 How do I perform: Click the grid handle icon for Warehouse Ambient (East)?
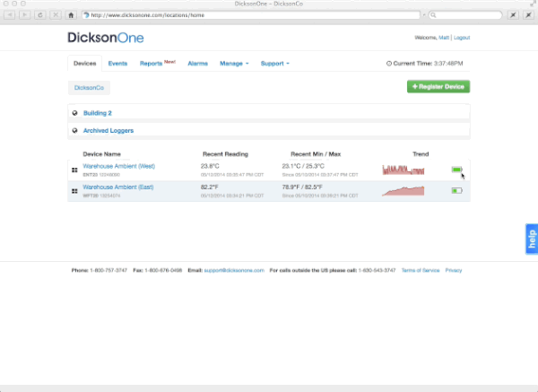pos(74,191)
